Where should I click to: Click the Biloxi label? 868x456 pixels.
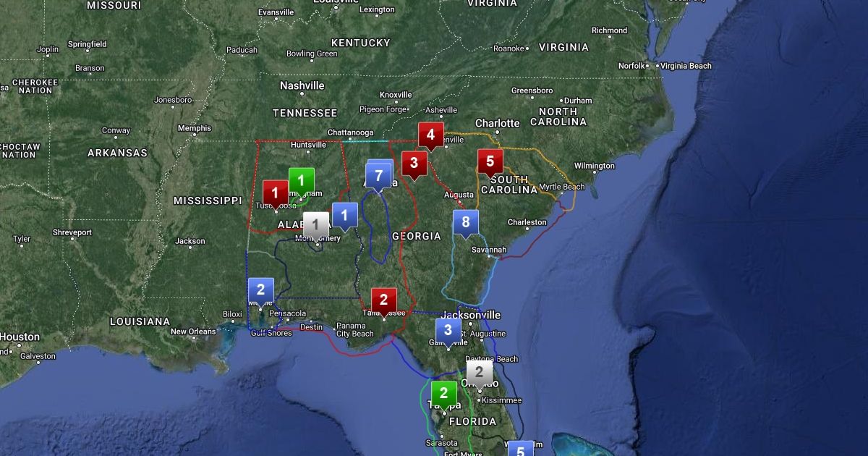coord(232,314)
